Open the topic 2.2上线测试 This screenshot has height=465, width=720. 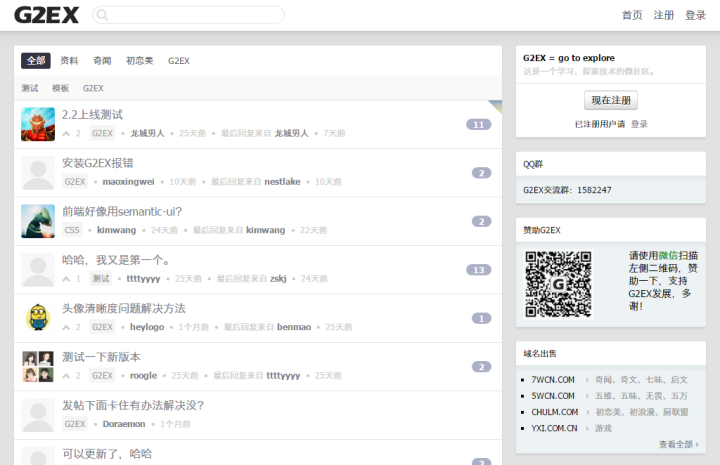(92, 114)
